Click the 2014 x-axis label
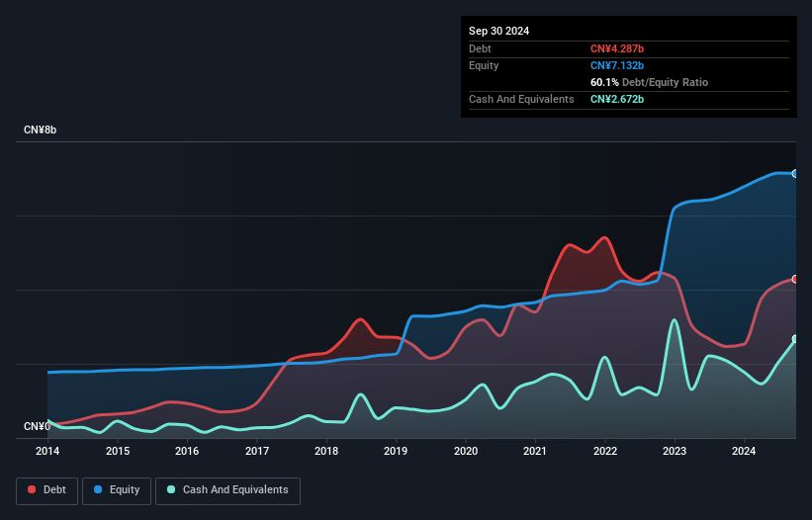812x520 pixels. point(47,452)
